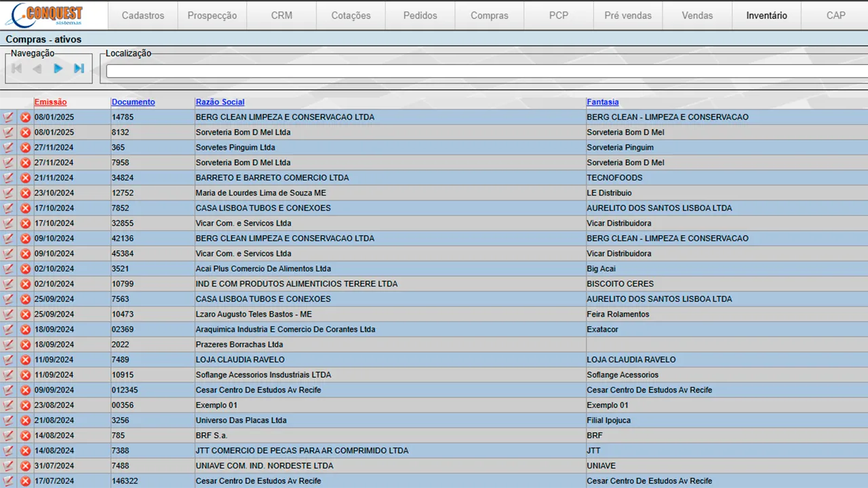This screenshot has height=488, width=868.
Task: Edit the Araquimica Industria row
Action: [x=8, y=329]
